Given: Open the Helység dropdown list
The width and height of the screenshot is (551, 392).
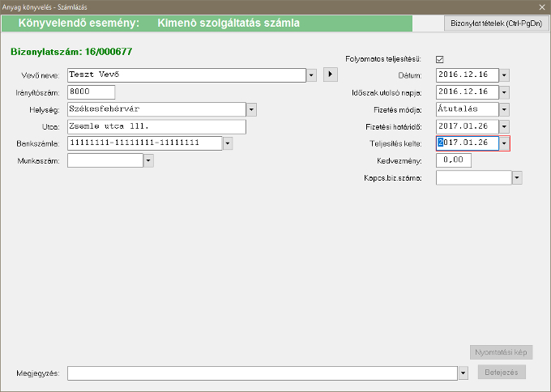Looking at the screenshot, I should click(x=251, y=109).
